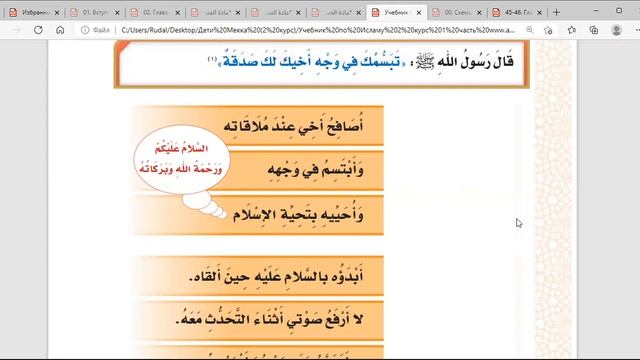Image resolution: width=640 pixels, height=360 pixels.
Task: Add this page to favorites
Action: coord(548,30)
